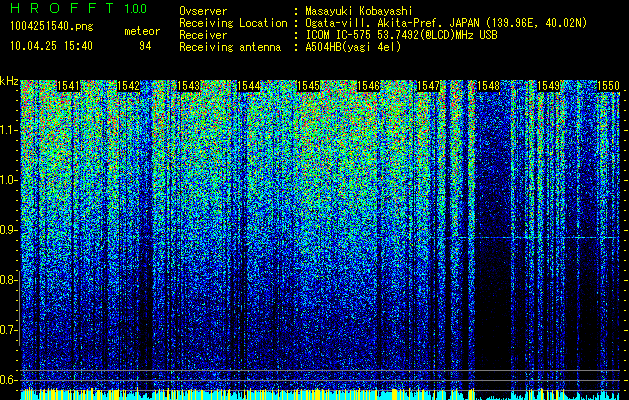The height and width of the screenshot is (400, 629).
Task: Click the 1550 time marker
Action: click(609, 86)
